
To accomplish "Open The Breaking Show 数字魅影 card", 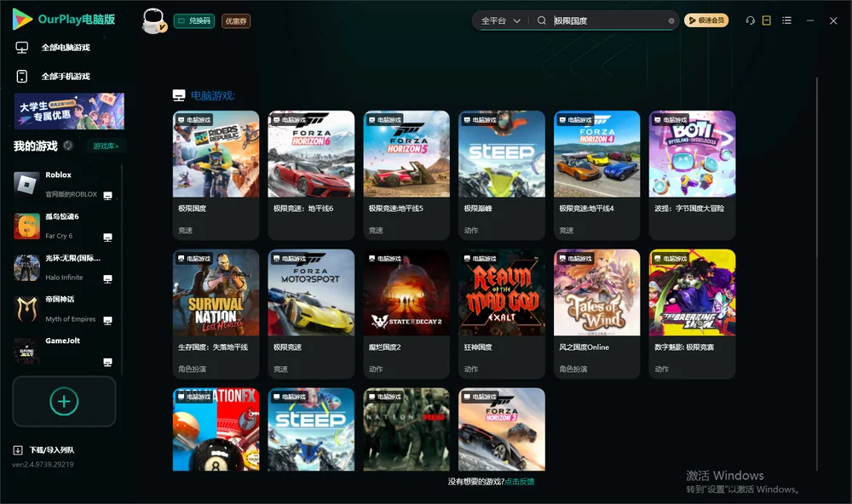I will tap(692, 314).
